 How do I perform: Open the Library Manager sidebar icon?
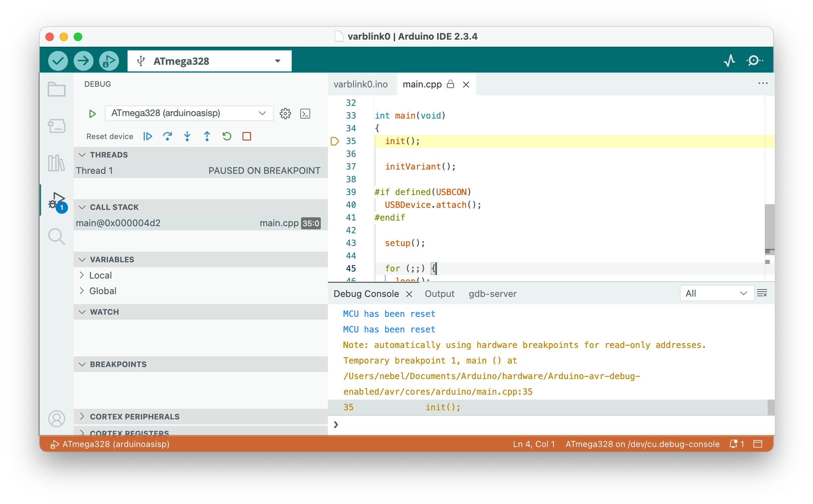(x=57, y=163)
